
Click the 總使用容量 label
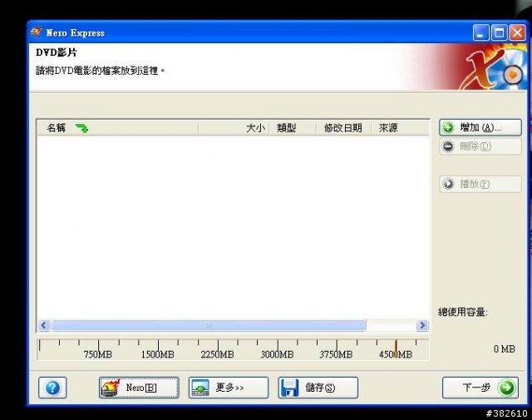(x=462, y=312)
